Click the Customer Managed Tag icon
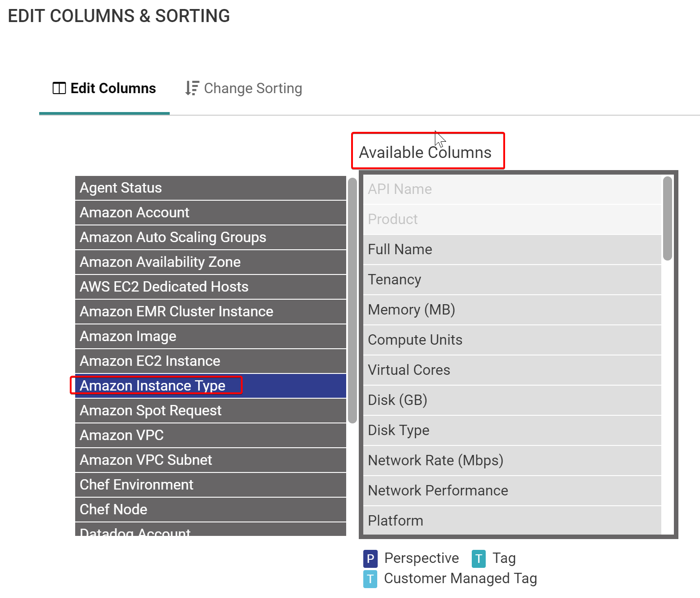 tap(370, 579)
